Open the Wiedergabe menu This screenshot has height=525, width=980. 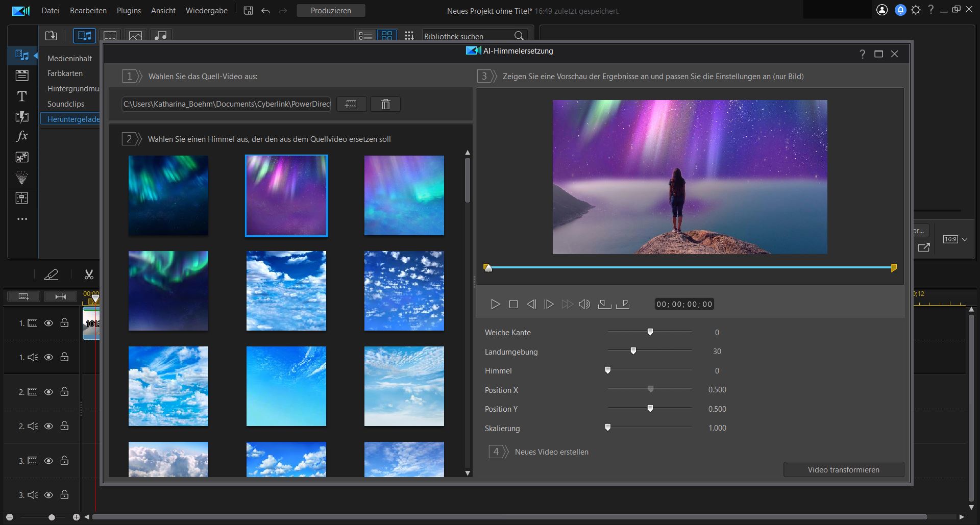click(x=207, y=10)
